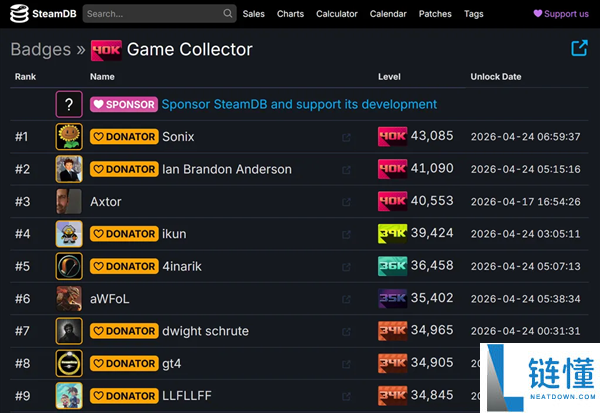Go to Badges breadcrumb link
Screen dimensions: 600x413
click(x=41, y=49)
